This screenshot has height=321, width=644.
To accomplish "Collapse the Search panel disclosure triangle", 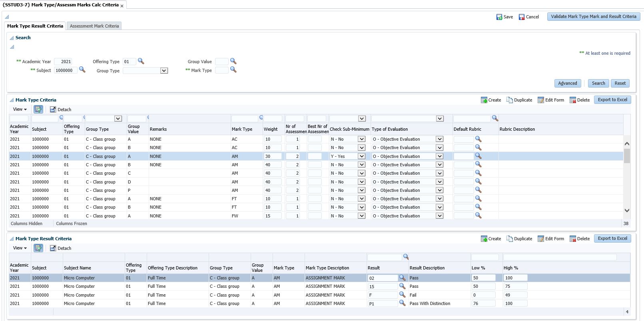I will 12,38.
